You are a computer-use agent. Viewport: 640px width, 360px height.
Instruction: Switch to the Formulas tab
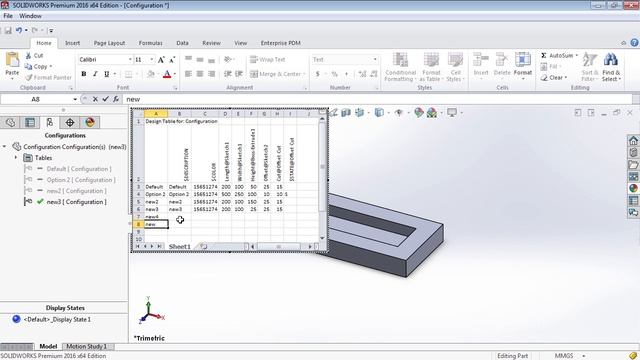point(150,43)
